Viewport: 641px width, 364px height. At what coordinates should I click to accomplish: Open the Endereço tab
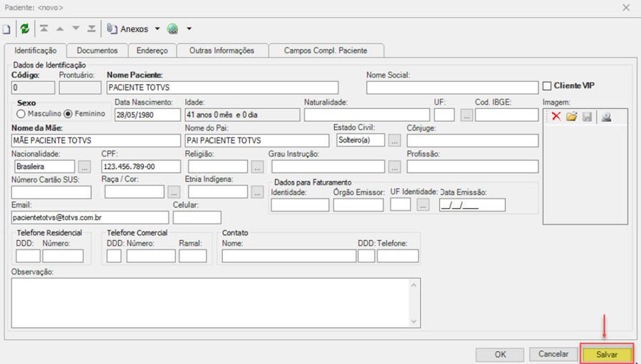[152, 51]
